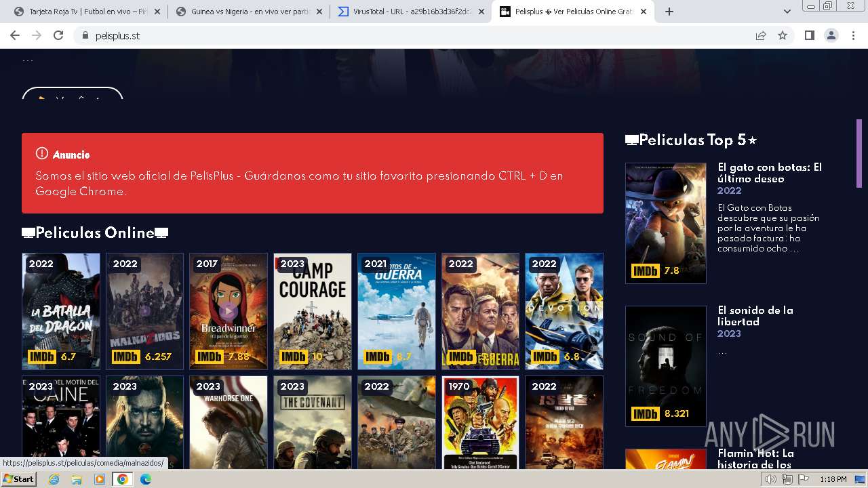
Task: Open La Batalla del Dragón poster
Action: click(x=61, y=311)
